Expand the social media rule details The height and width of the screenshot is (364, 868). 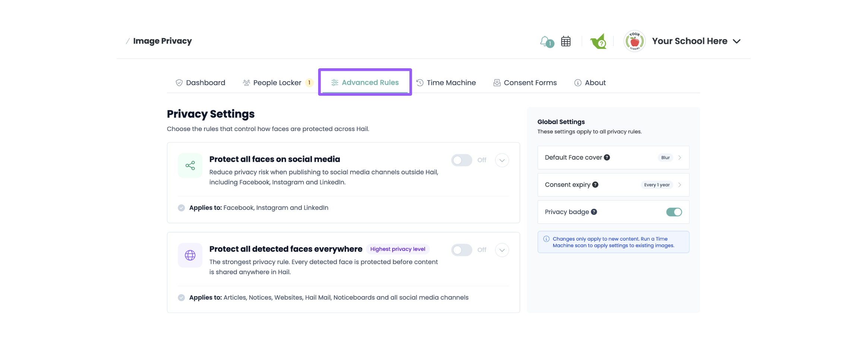point(502,160)
